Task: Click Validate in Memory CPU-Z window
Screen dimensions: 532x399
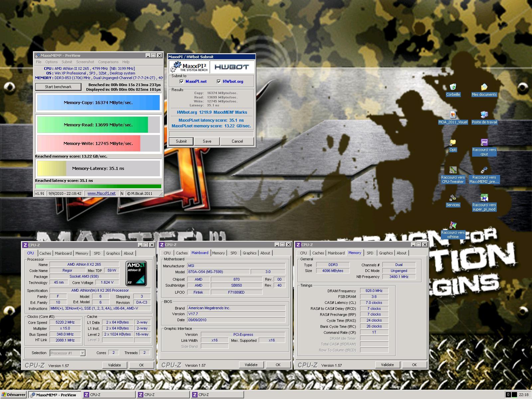Action: (x=387, y=365)
